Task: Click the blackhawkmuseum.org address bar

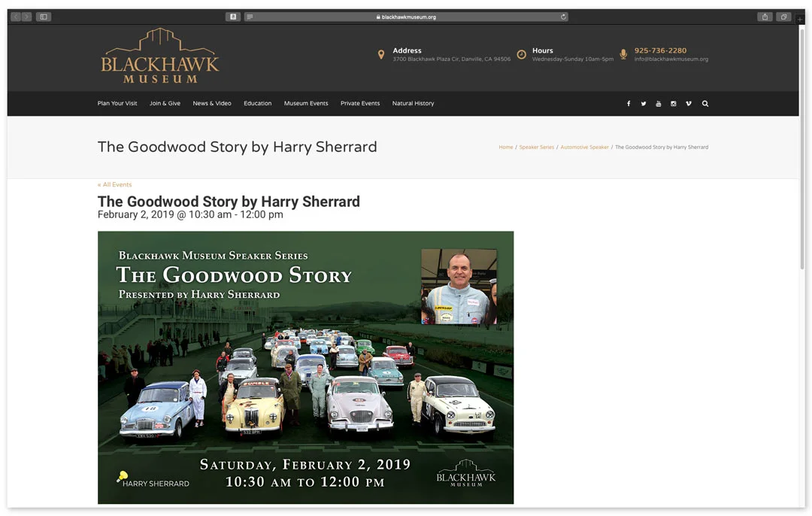Action: (405, 17)
